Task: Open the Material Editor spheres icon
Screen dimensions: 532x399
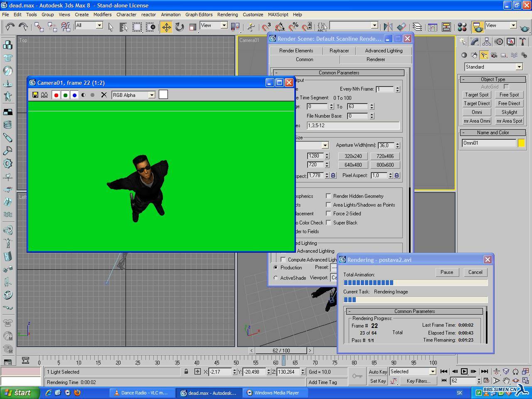Action: pyautogui.click(x=462, y=27)
